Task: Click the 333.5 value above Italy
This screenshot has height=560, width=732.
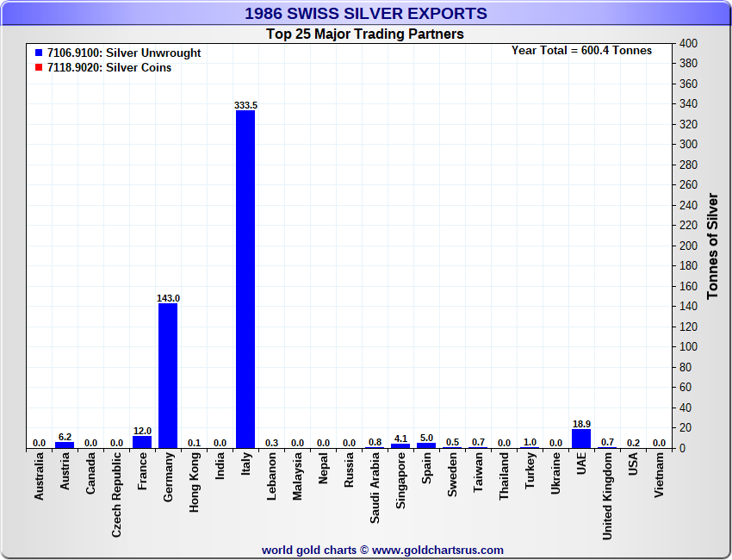Action: click(245, 106)
